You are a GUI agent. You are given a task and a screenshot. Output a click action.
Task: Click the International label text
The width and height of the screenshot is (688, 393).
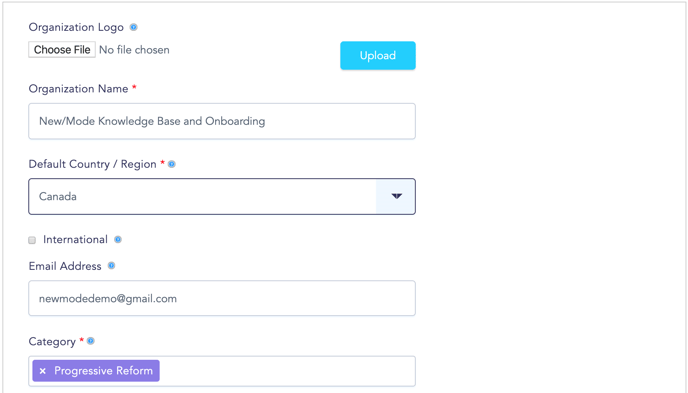tap(75, 239)
